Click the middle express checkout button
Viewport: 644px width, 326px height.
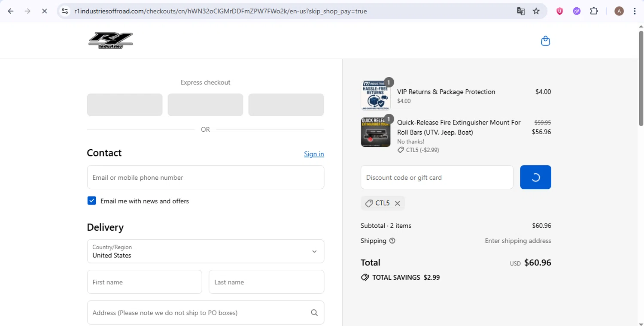coord(205,105)
